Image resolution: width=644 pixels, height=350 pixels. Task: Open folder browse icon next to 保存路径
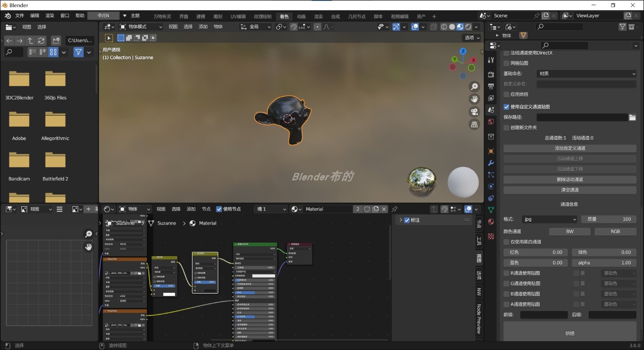click(632, 117)
